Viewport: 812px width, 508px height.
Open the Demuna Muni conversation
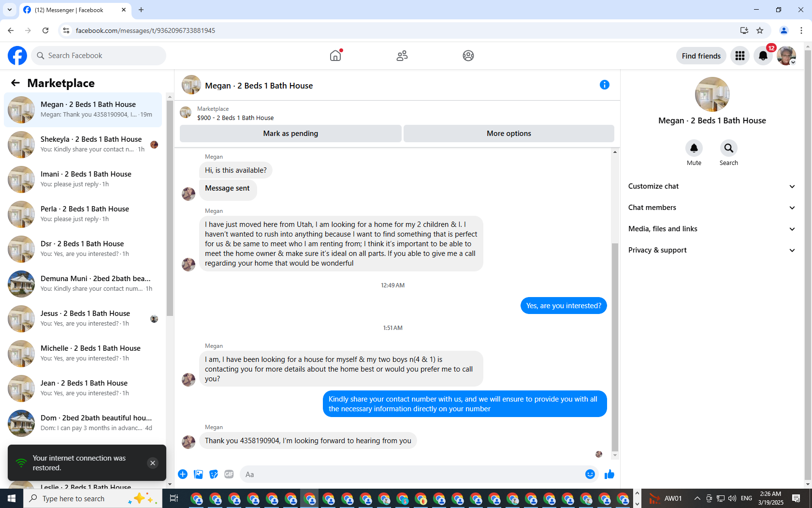pos(83,284)
